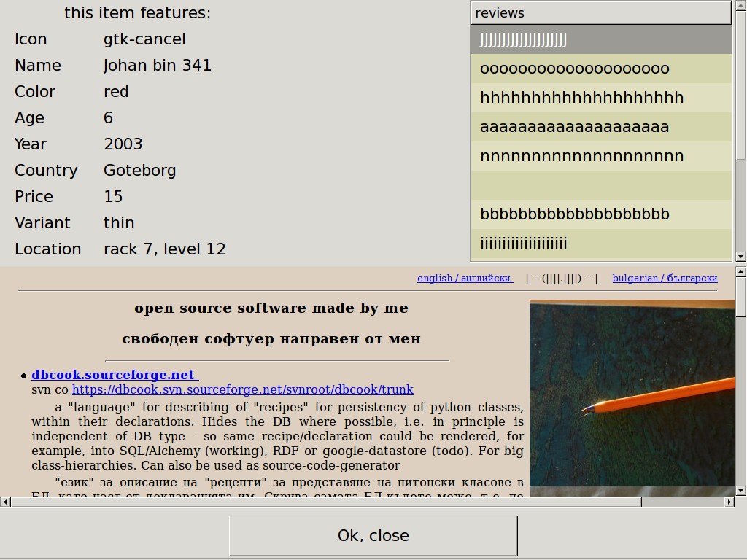Click the 'Goteborg' Country value
The image size is (747, 560).
[139, 171]
